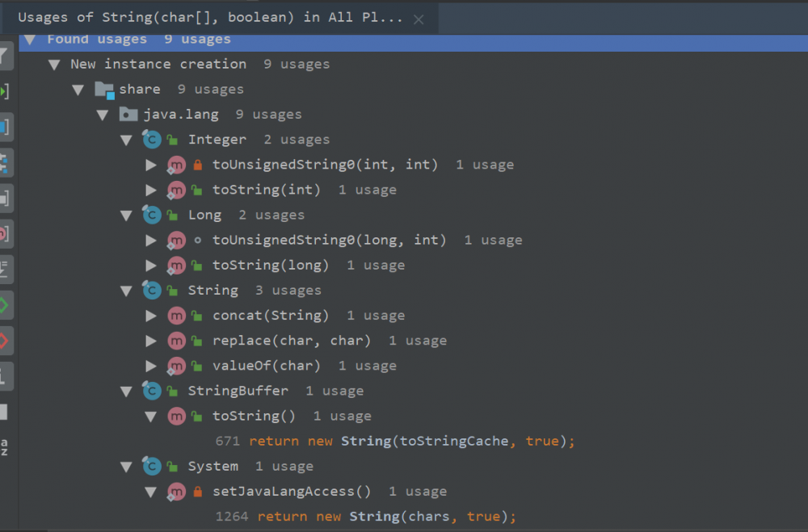Select the New instance creation row
This screenshot has height=532, width=808.
click(413, 65)
